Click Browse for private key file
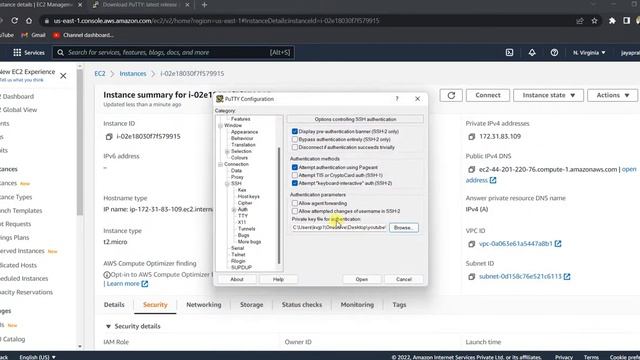Screen dimensions: 640x360 coord(404,227)
